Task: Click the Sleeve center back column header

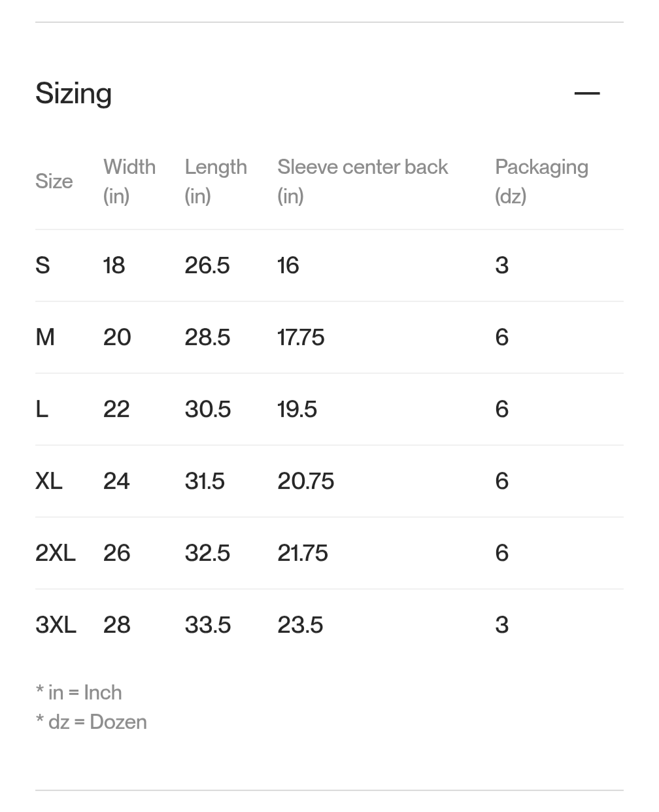Action: click(x=362, y=181)
